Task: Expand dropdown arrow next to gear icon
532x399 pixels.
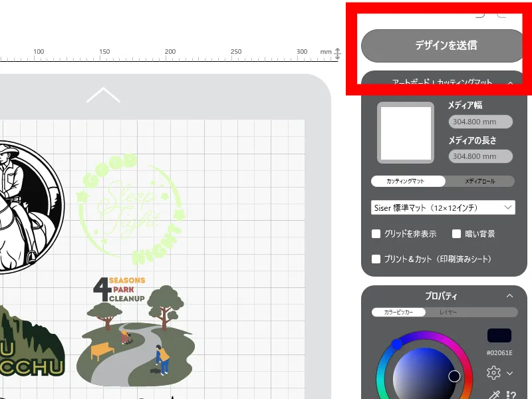Action: pyautogui.click(x=509, y=373)
